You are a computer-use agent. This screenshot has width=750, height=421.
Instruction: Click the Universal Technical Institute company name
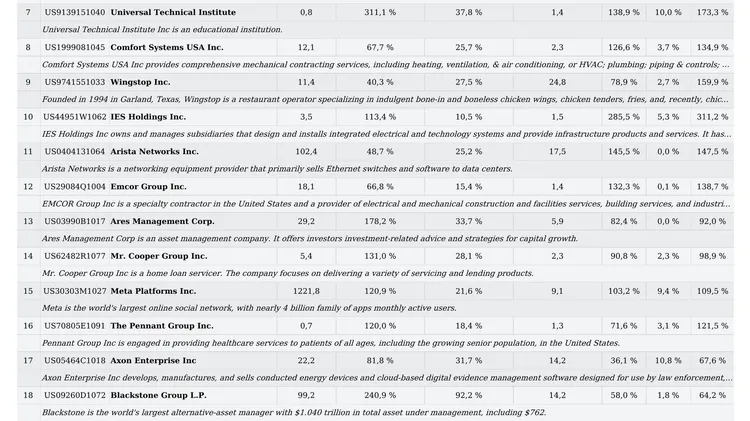(173, 12)
